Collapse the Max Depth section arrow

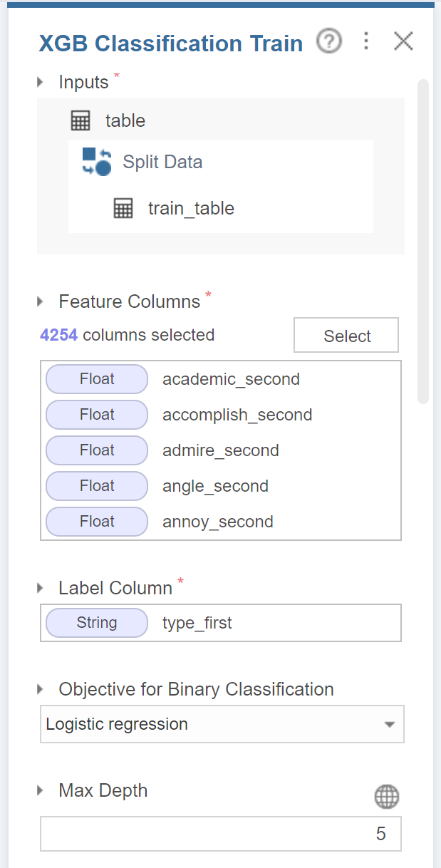click(x=41, y=791)
